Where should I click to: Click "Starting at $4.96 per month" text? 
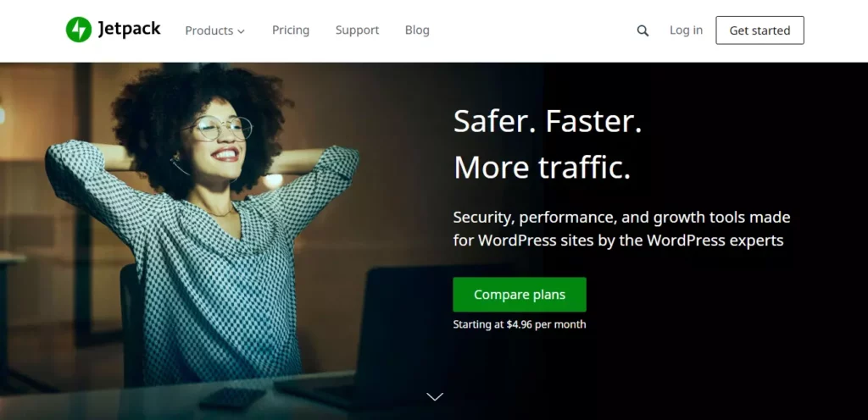(520, 324)
